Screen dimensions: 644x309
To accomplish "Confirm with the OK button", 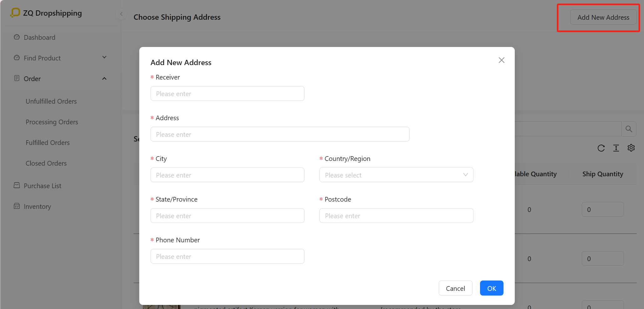I will coord(492,288).
